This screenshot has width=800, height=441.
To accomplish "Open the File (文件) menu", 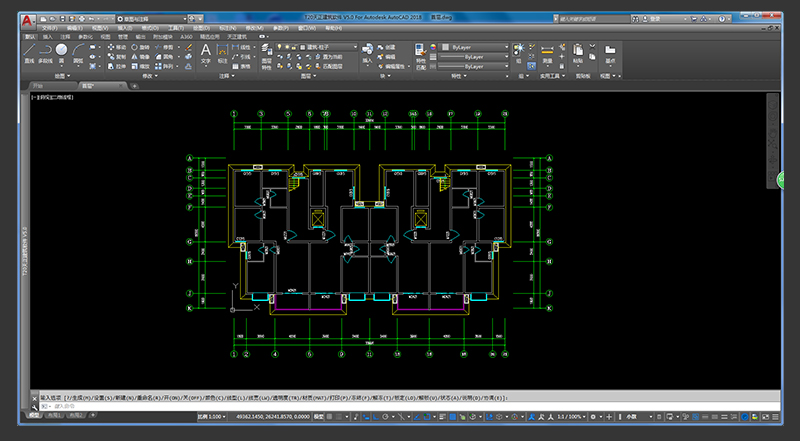I will point(49,28).
